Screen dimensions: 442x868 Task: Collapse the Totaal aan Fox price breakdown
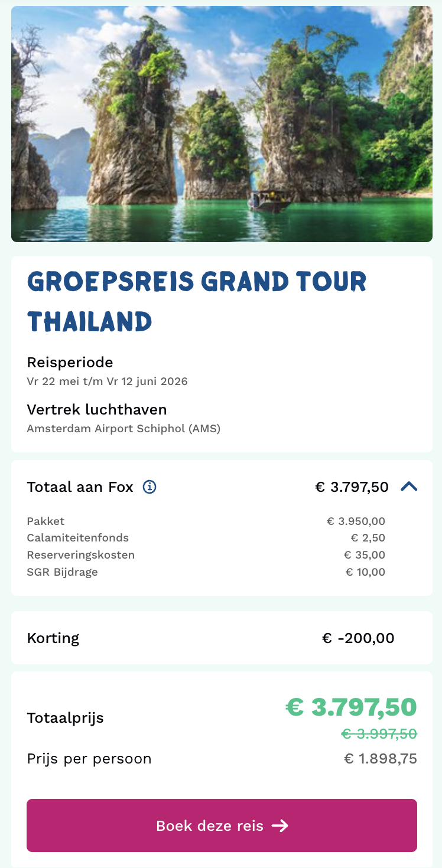click(409, 487)
